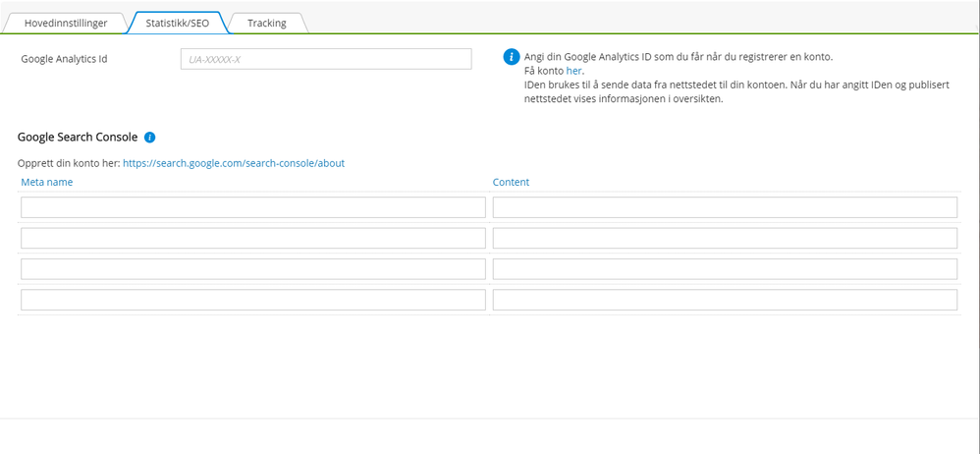
Task: Switch to the Tracking tab
Action: tap(267, 24)
